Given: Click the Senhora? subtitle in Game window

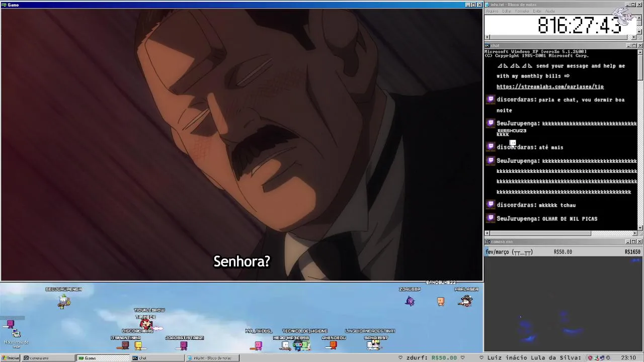Looking at the screenshot, I should [x=242, y=261].
